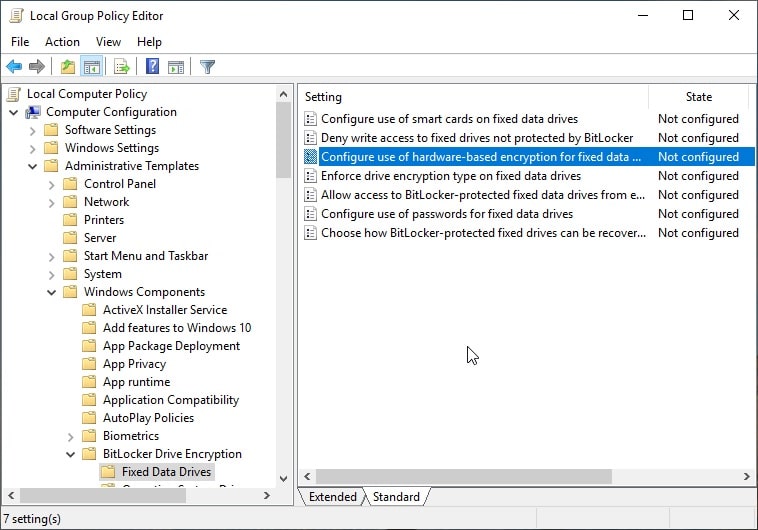758x530 pixels.
Task: Click the policy icon for Allow access to BitLocker-protected
Action: tap(310, 195)
